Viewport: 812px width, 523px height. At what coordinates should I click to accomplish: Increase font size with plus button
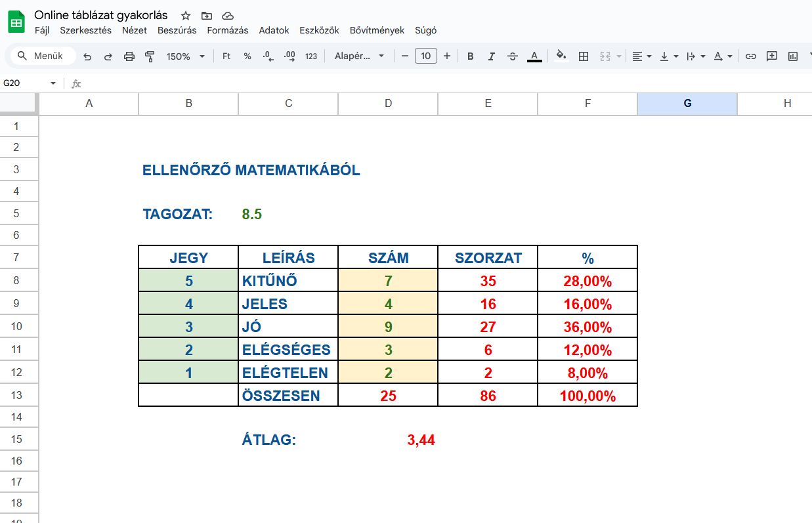tap(447, 56)
